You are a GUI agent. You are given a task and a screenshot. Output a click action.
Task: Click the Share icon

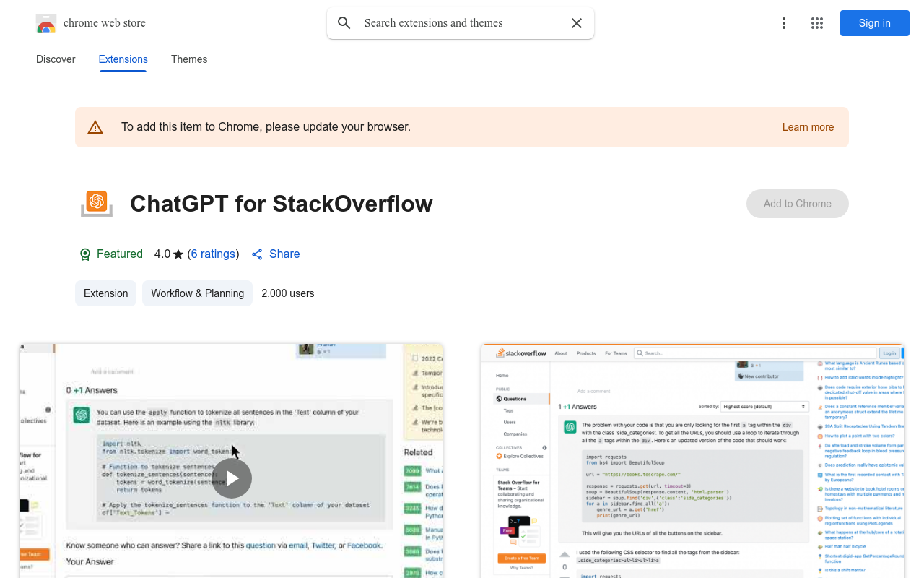pyautogui.click(x=257, y=254)
